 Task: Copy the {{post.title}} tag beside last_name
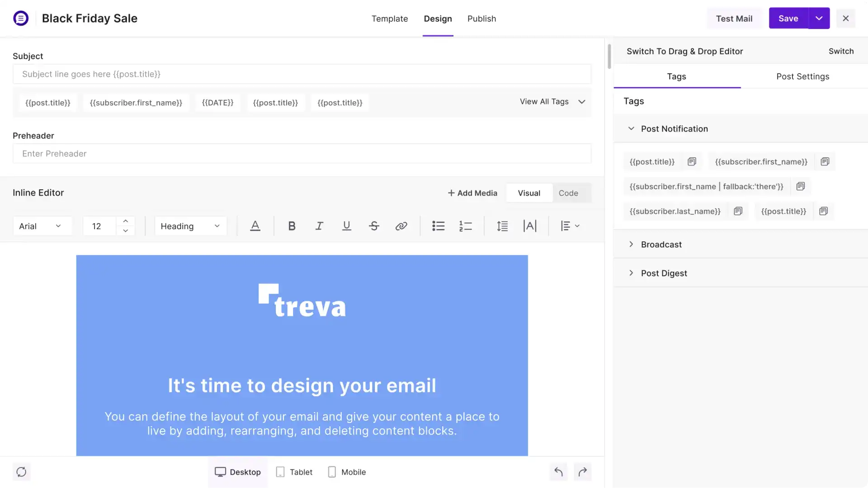[824, 211]
